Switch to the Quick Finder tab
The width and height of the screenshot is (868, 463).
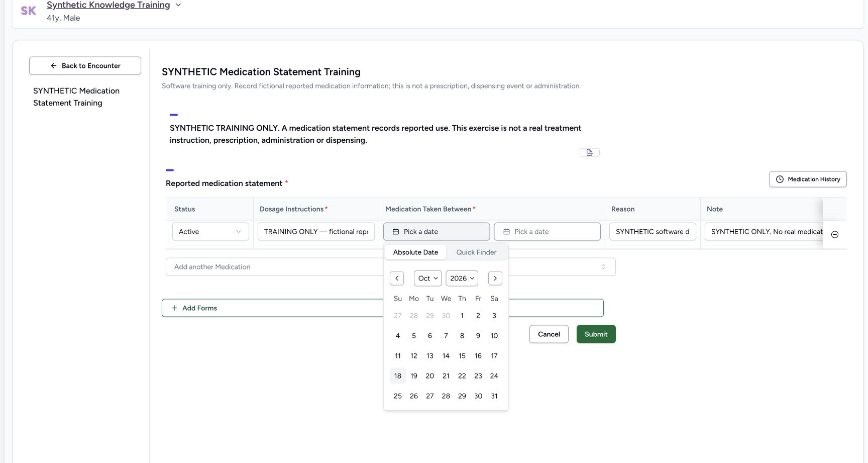click(x=476, y=252)
